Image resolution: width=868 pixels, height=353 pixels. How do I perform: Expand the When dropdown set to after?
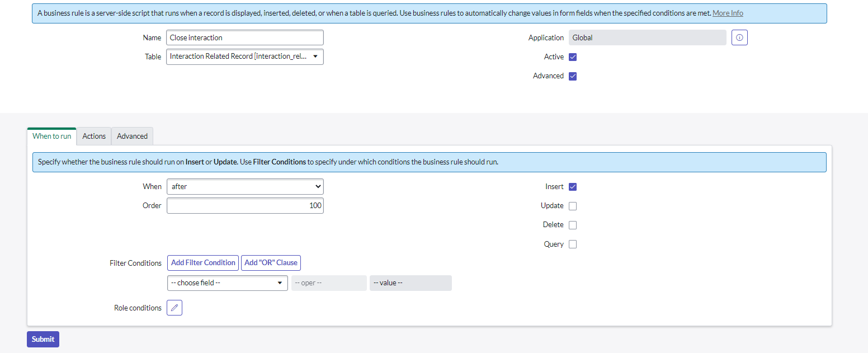tap(244, 186)
